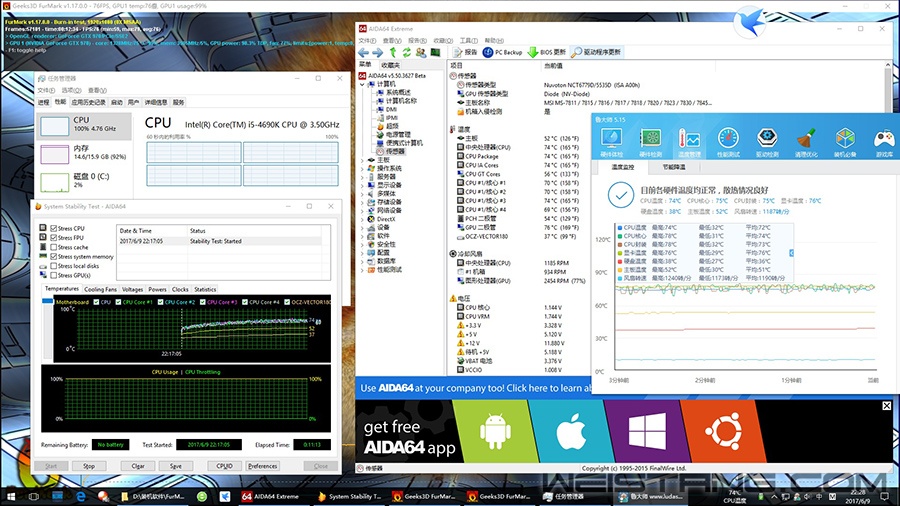The width and height of the screenshot is (900, 506).
Task: Click the AIDA64 company-use promo link
Action: point(475,388)
